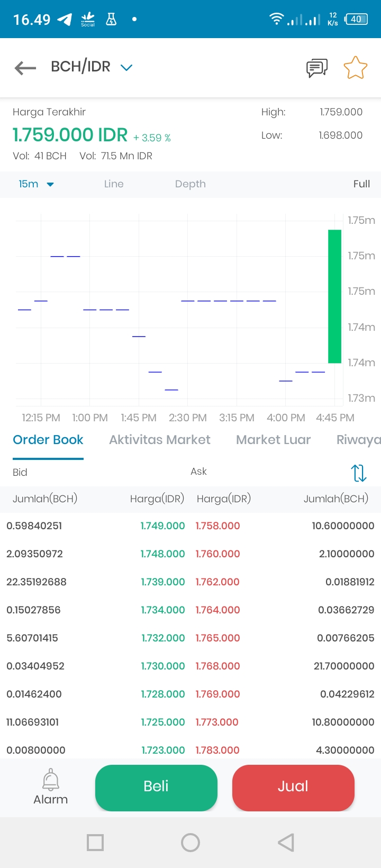
Task: Expand the BCH/IDR pair dropdown
Action: [x=126, y=68]
